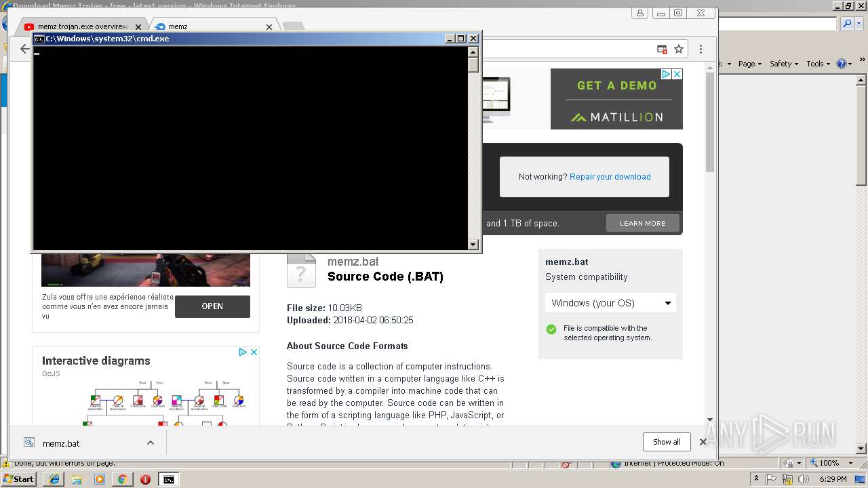Close the Chrome downloads bar

pyautogui.click(x=703, y=442)
